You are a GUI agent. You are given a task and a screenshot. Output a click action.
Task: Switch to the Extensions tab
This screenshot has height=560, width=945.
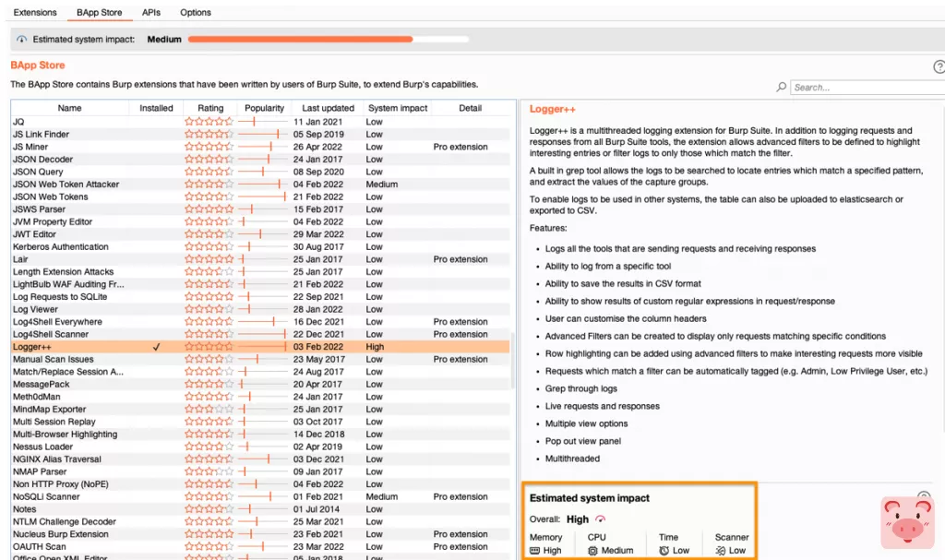[x=34, y=12]
